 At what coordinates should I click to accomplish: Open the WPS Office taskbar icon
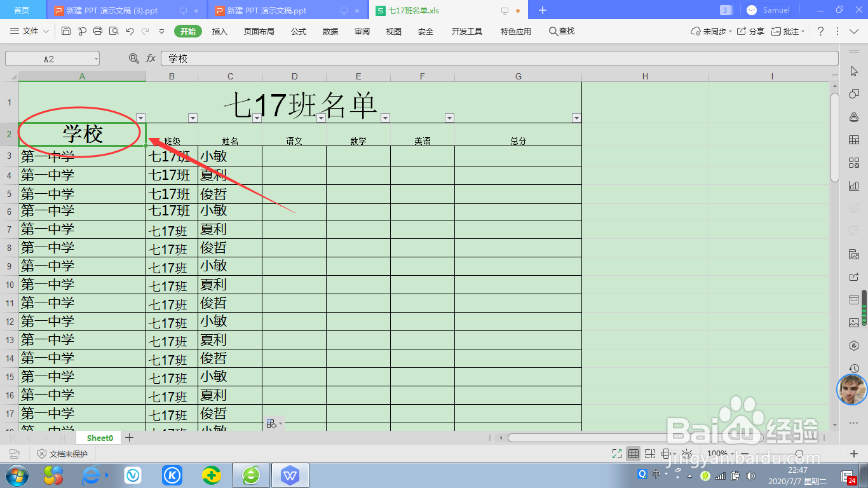pos(290,475)
